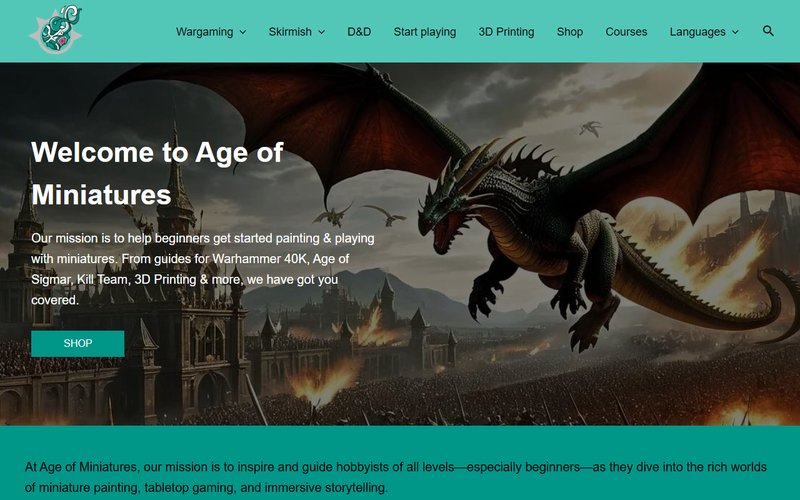Go to the D&D page

tap(359, 32)
